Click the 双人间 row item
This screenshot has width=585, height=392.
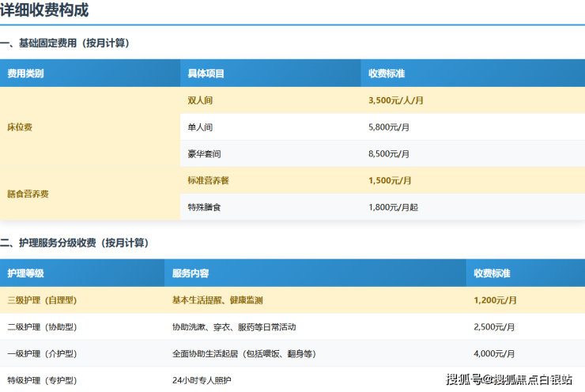tap(200, 100)
